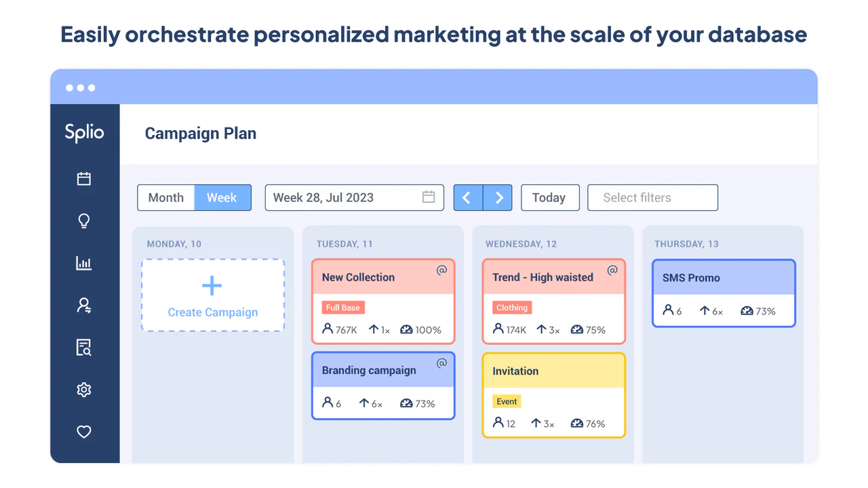
Task: Go to the previous week with the left chevron
Action: (x=467, y=197)
